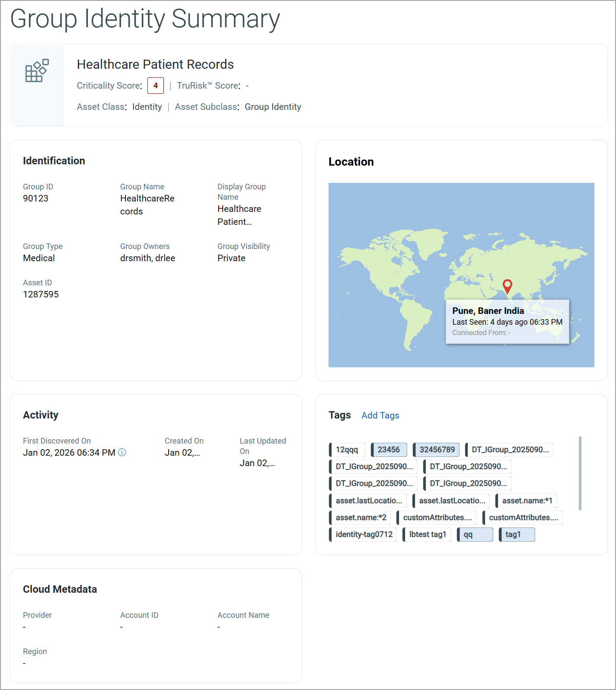Select the tag1 tag

click(517, 534)
